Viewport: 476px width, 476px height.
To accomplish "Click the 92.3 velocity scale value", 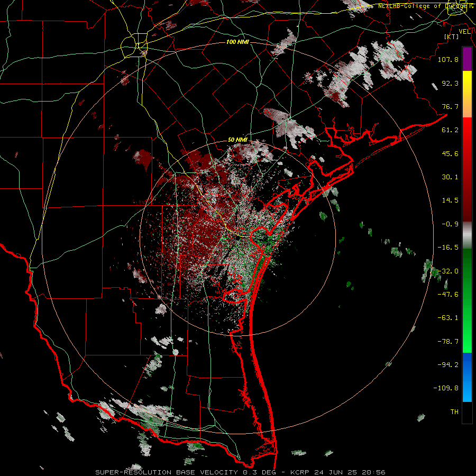I will pos(450,83).
